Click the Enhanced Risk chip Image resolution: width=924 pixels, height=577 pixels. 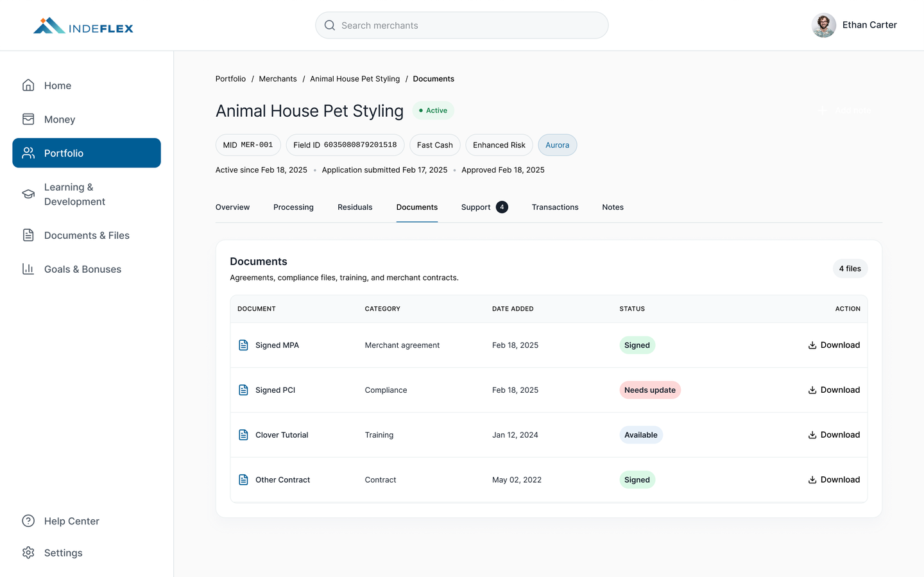[x=499, y=145]
